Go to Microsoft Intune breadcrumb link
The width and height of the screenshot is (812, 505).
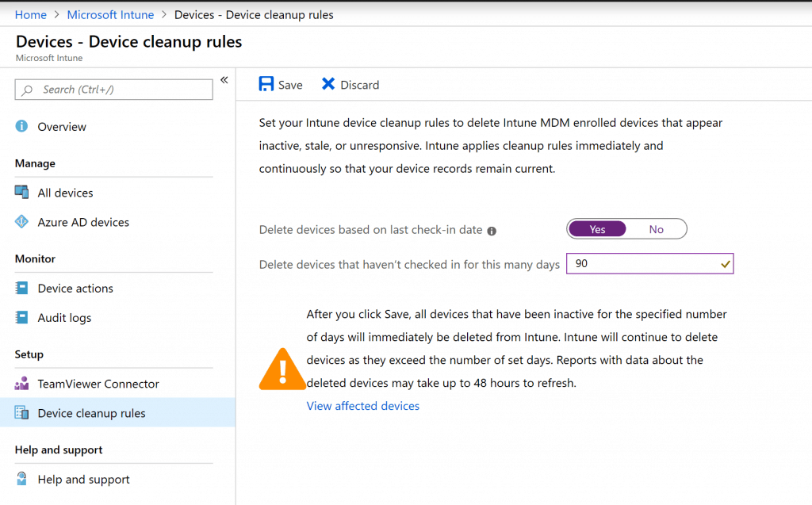[110, 14]
